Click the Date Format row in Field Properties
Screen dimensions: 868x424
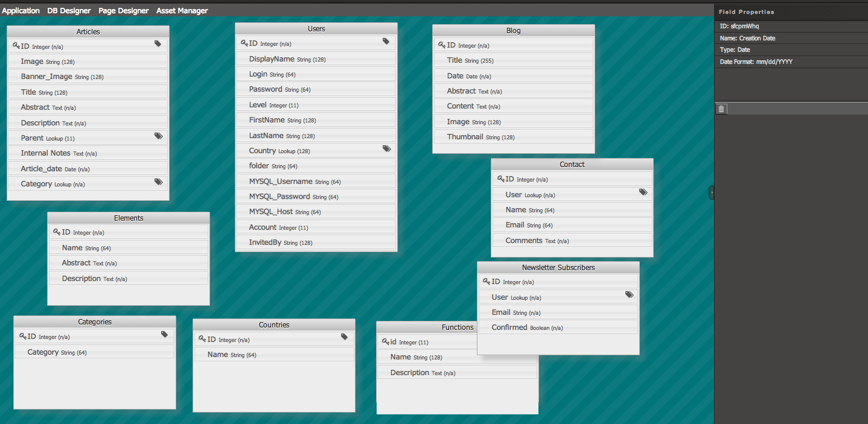coord(791,62)
